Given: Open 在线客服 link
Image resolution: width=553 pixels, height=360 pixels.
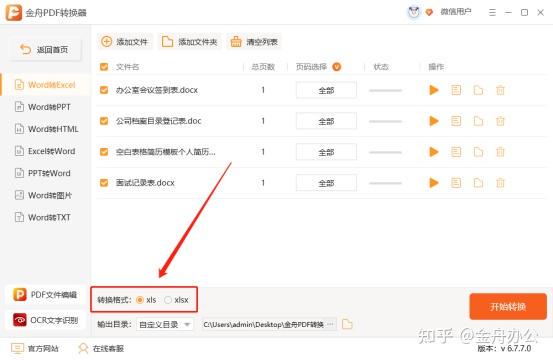Looking at the screenshot, I should pyautogui.click(x=101, y=348).
